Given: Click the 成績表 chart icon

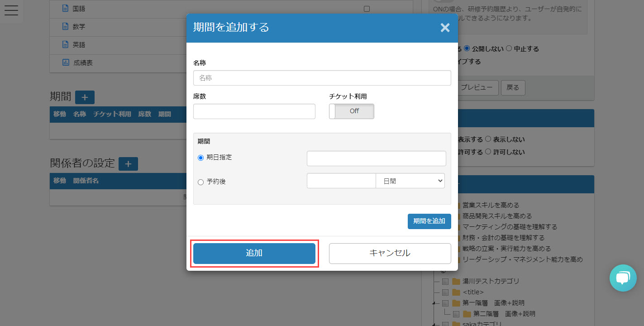Looking at the screenshot, I should pyautogui.click(x=66, y=62).
